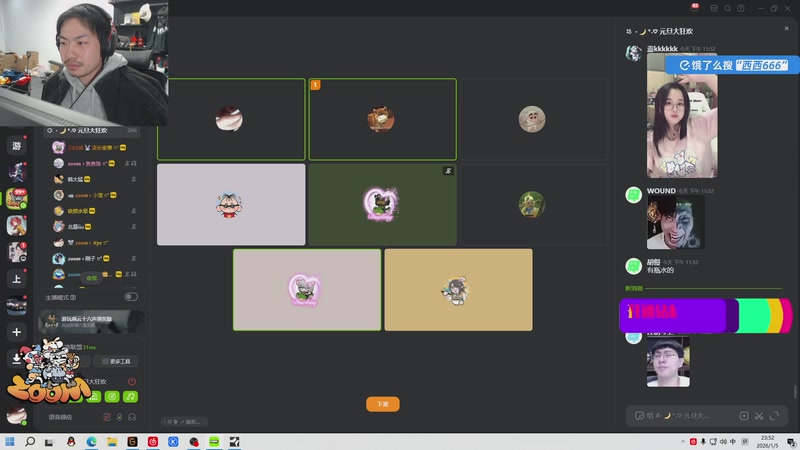Click the WOUND username in chat
The image size is (800, 450).
tap(661, 191)
